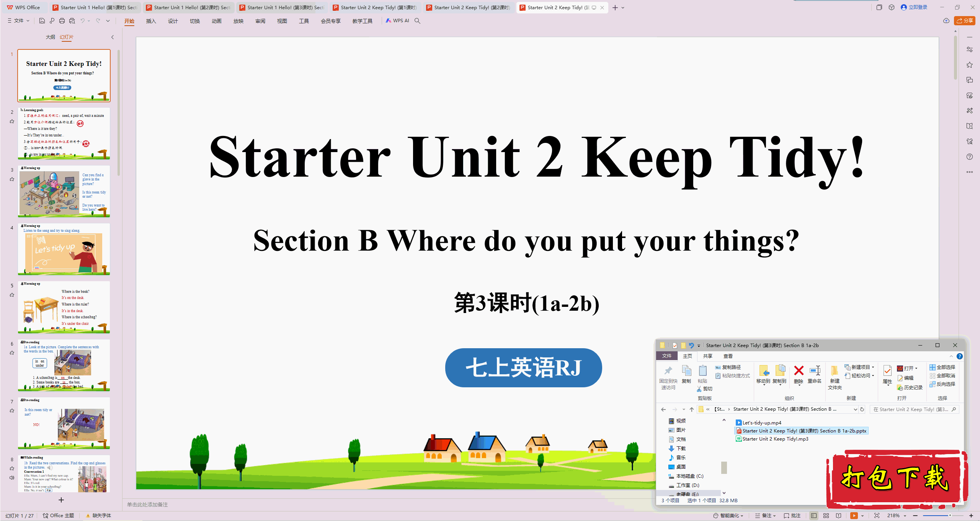Open the 文件 menu dropdown
Image resolution: width=980 pixels, height=521 pixels.
(x=18, y=21)
